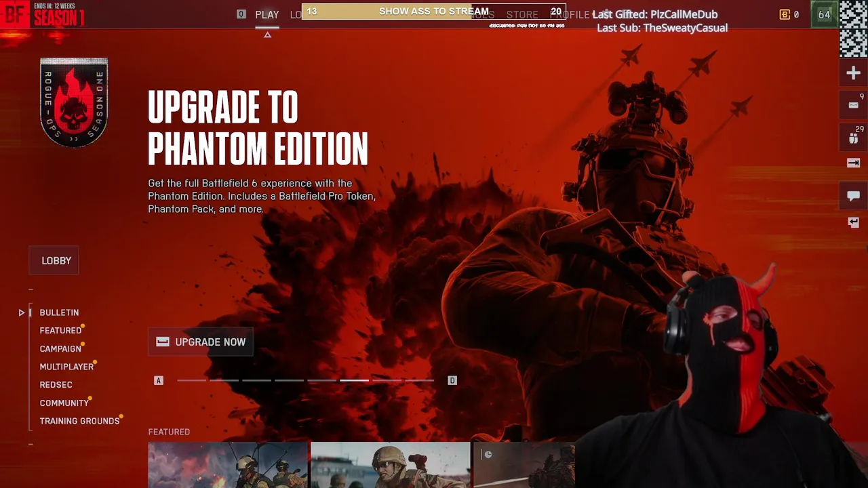Jump to the fourth banner carousel segment
The width and height of the screenshot is (868, 488).
click(x=290, y=380)
